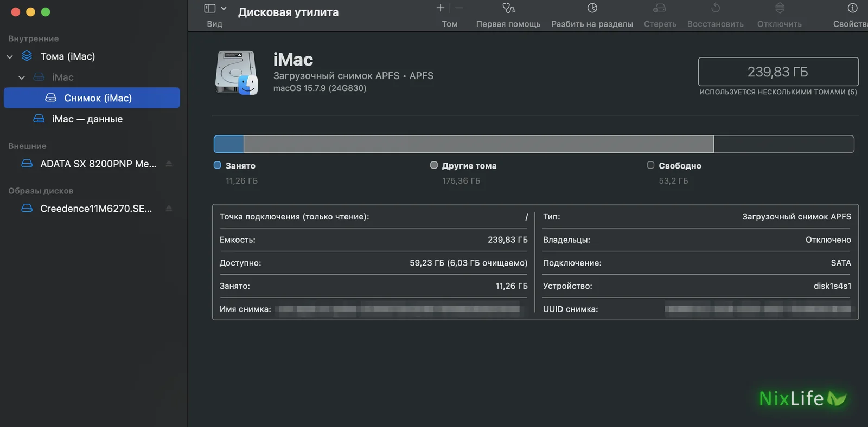The height and width of the screenshot is (427, 868).
Task: Expand the Вид dropdown chevron
Action: (224, 8)
